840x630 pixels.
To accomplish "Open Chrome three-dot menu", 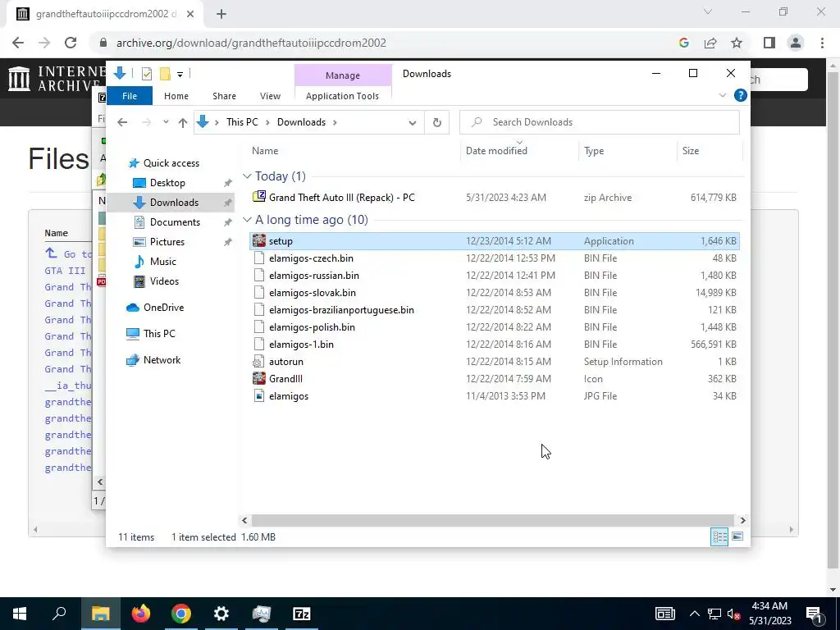I will coord(822,43).
